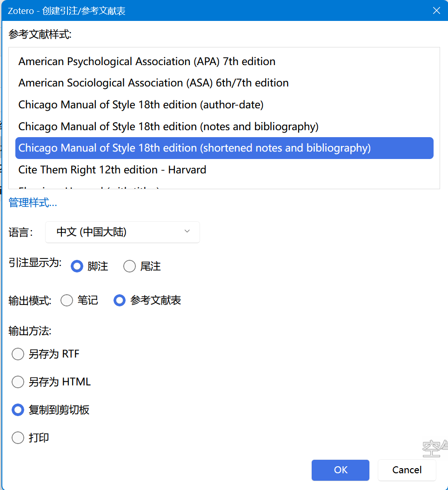Select 打印 output method
The image size is (448, 490).
pos(18,438)
